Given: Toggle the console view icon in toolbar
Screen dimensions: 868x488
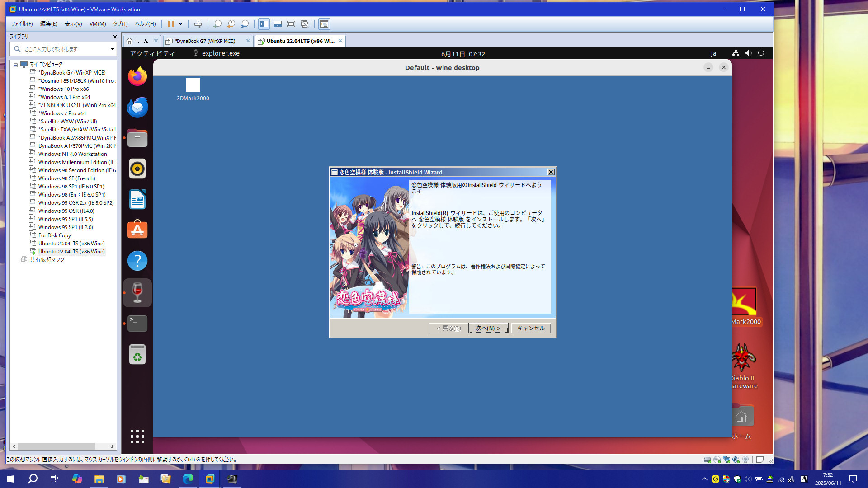Looking at the screenshot, I should (324, 24).
